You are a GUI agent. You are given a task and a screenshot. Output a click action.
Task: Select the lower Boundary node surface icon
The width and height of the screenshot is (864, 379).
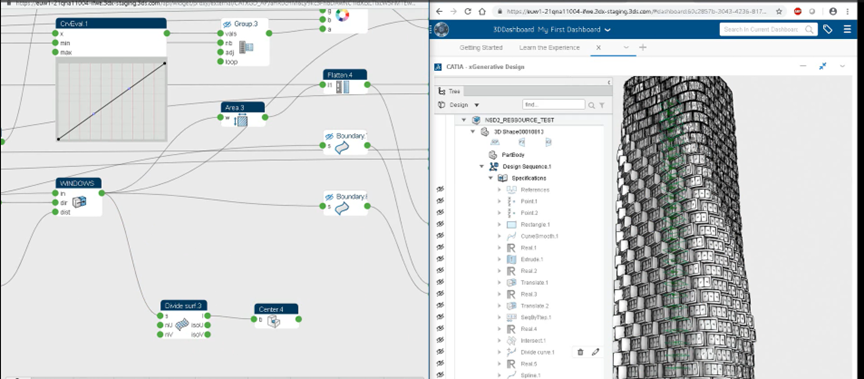click(342, 208)
